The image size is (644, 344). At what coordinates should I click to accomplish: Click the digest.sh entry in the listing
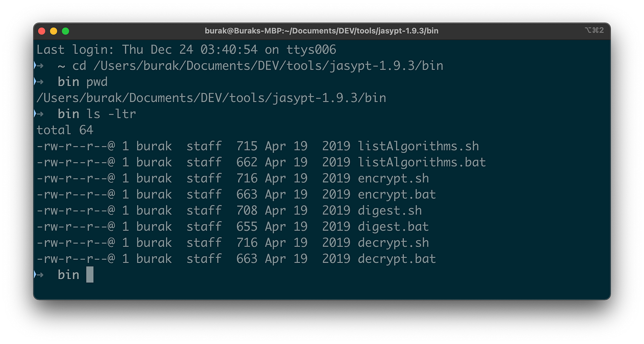click(x=390, y=210)
